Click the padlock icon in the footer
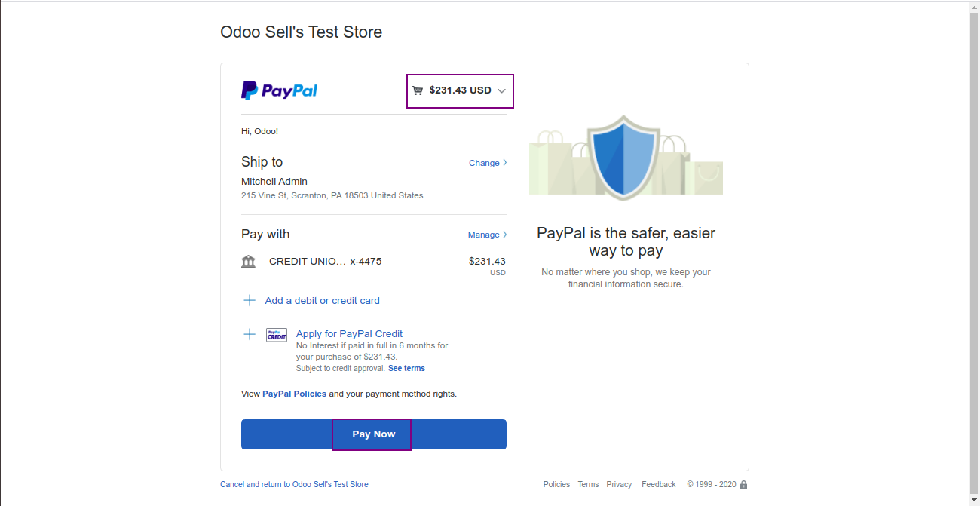The height and width of the screenshot is (506, 980). click(743, 485)
